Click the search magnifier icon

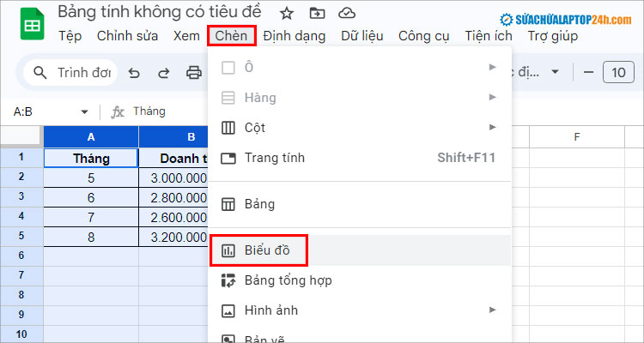[39, 73]
